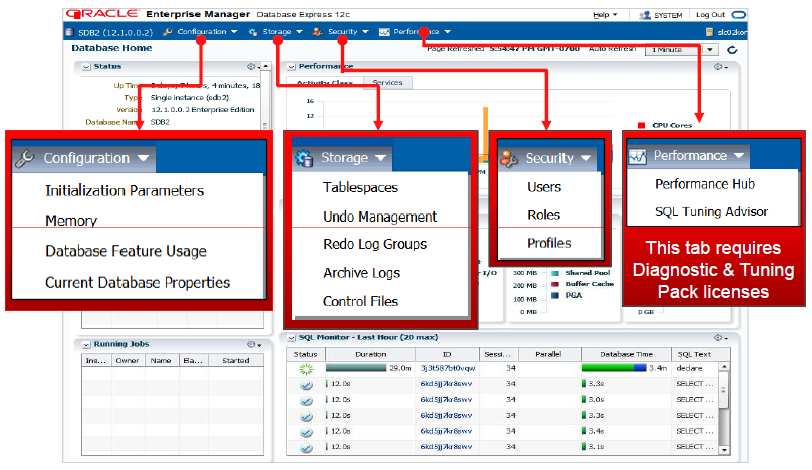This screenshot has width=812, height=470.
Task: Click the Oracle logo in the header
Action: point(103,14)
